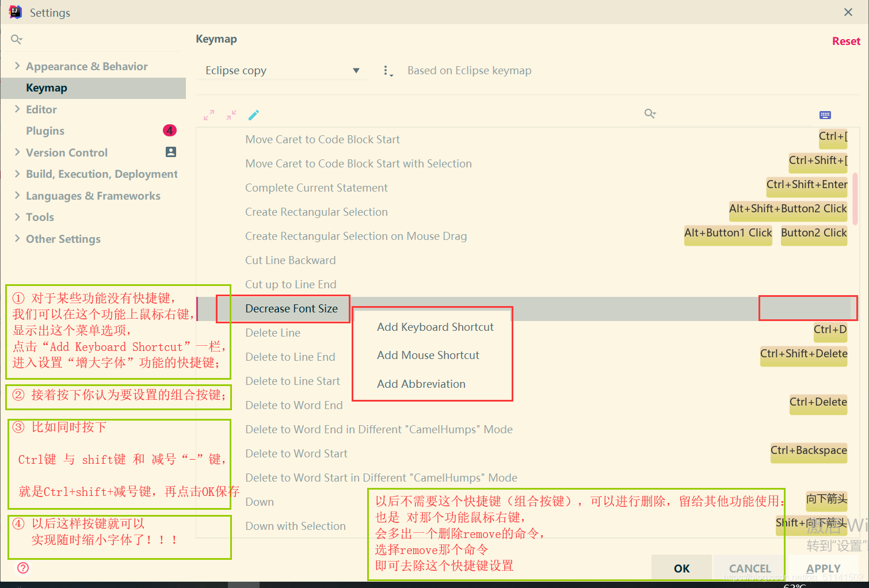This screenshot has width=869, height=588.
Task: Click the Reset link
Action: [846, 41]
